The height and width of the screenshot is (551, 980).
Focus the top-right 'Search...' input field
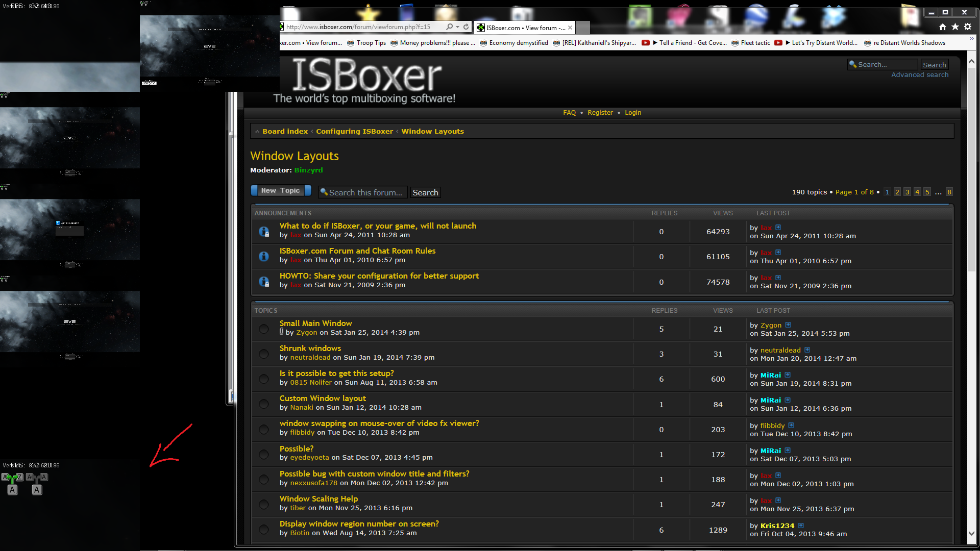883,65
